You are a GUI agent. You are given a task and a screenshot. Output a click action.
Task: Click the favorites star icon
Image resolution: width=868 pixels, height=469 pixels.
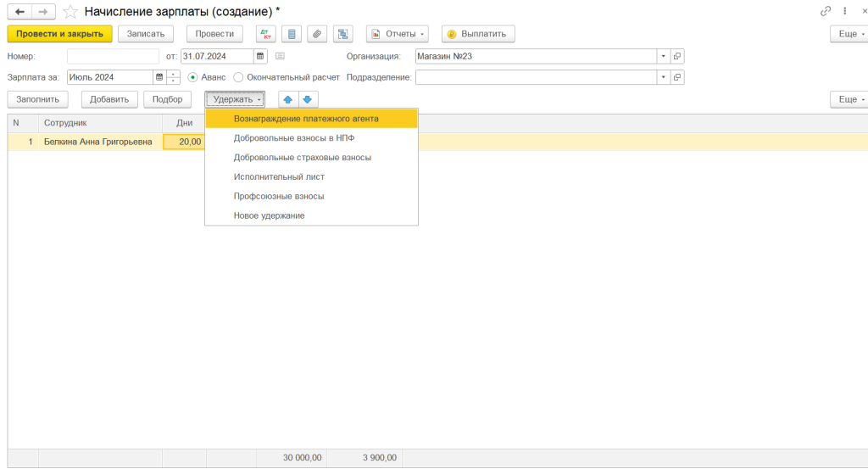pyautogui.click(x=70, y=11)
